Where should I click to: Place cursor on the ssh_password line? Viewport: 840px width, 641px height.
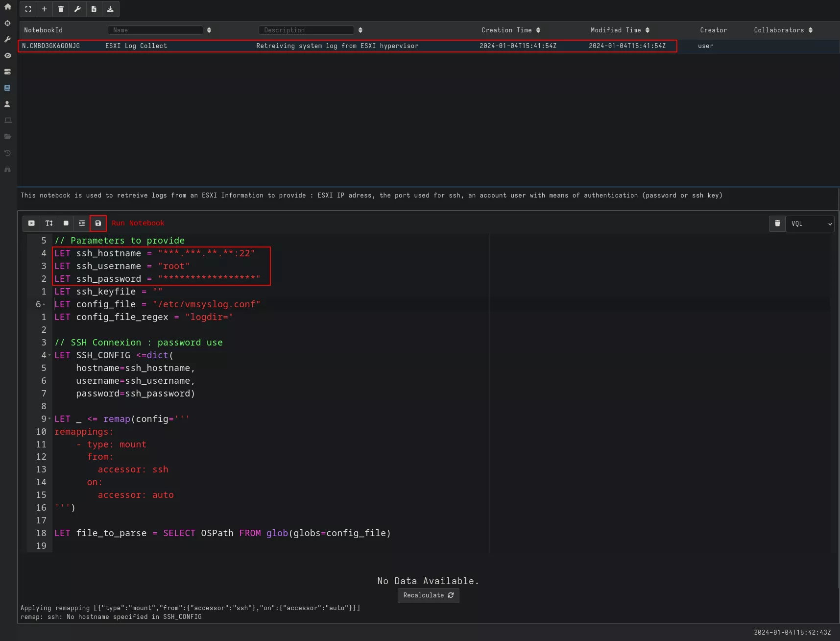157,279
